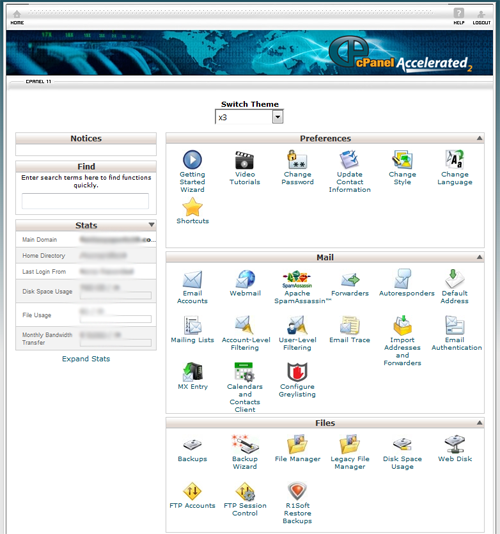Open File Manager
Screen dimensions: 500x534
point(297,449)
